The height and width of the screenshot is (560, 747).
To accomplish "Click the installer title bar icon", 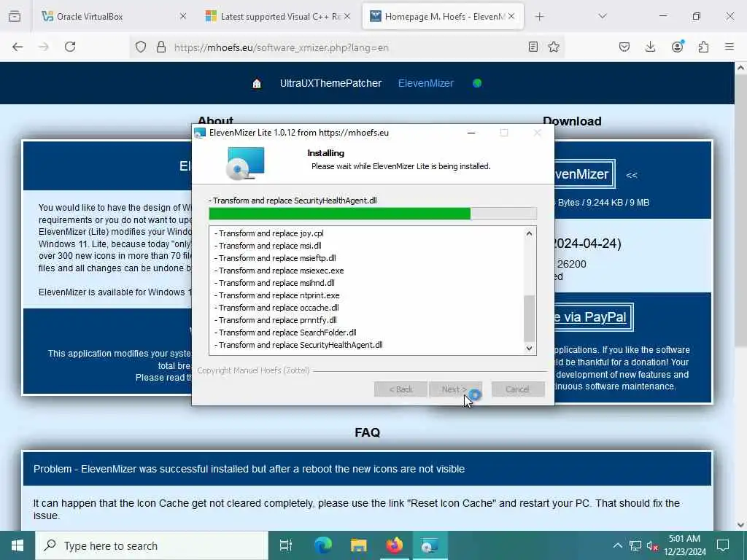I will coord(200,133).
